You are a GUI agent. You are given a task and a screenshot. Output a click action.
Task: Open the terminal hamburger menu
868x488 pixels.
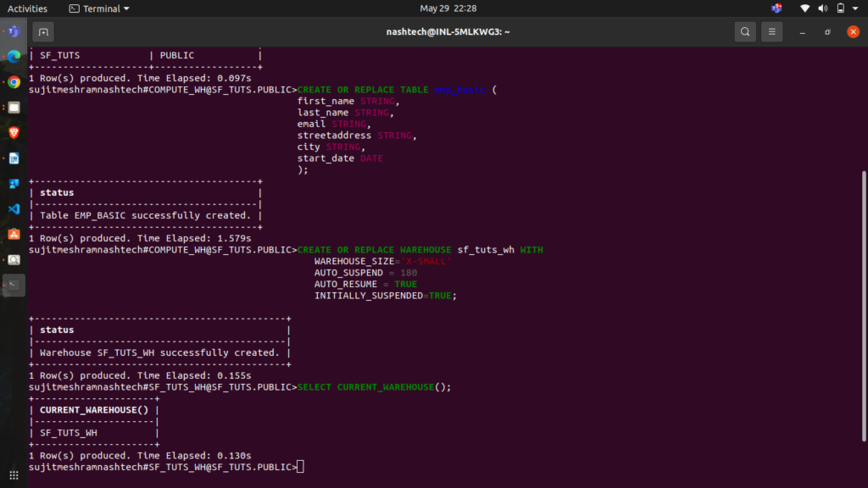(x=771, y=32)
